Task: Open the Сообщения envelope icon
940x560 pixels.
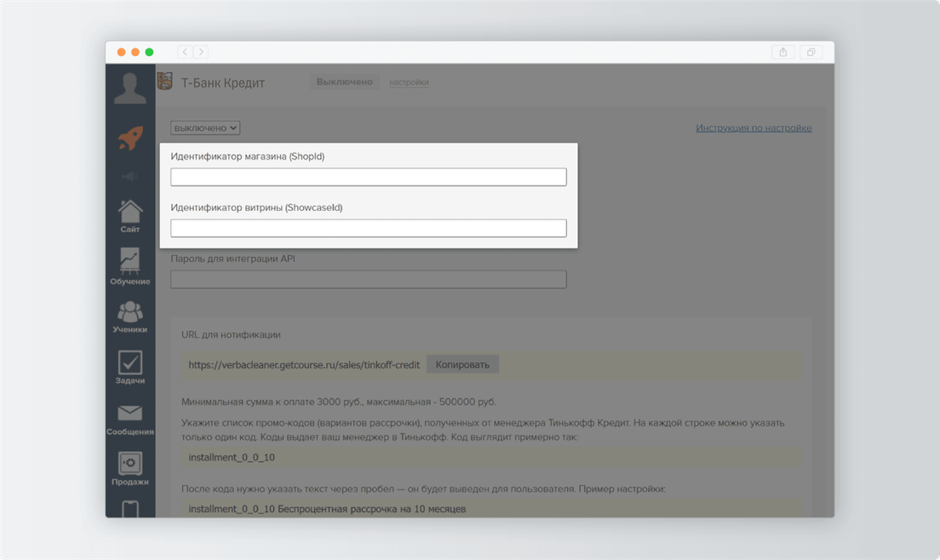Action: [x=130, y=414]
